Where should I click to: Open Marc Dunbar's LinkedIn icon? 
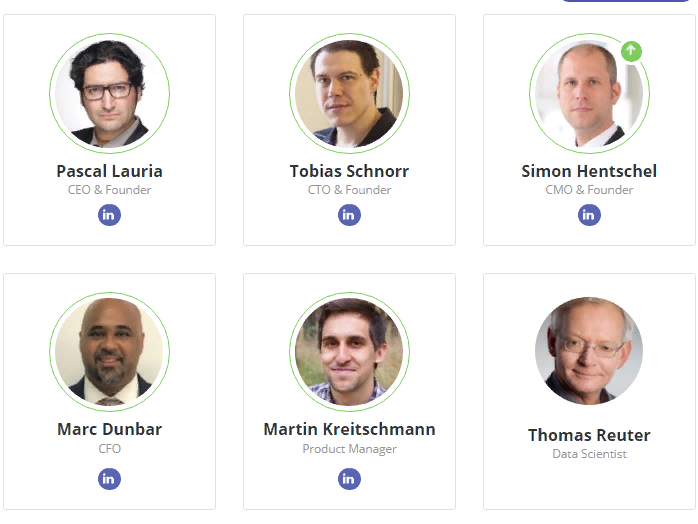[x=109, y=479]
